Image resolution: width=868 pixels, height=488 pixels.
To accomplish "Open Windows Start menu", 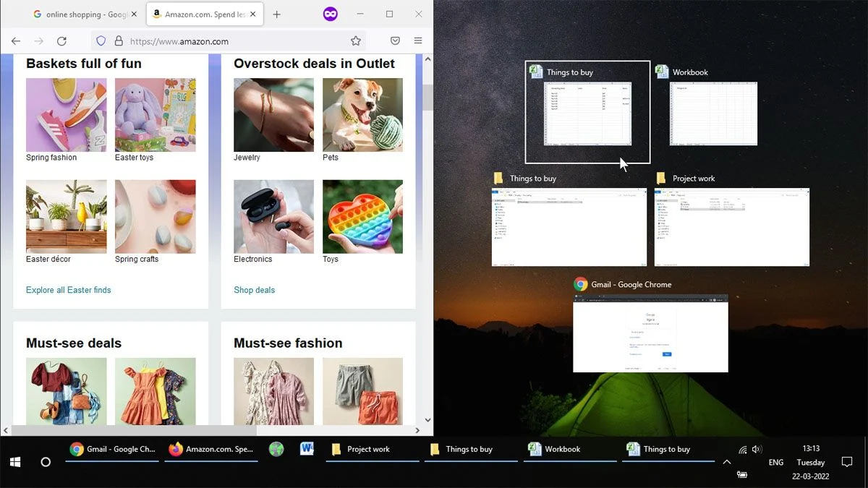I will pyautogui.click(x=15, y=461).
